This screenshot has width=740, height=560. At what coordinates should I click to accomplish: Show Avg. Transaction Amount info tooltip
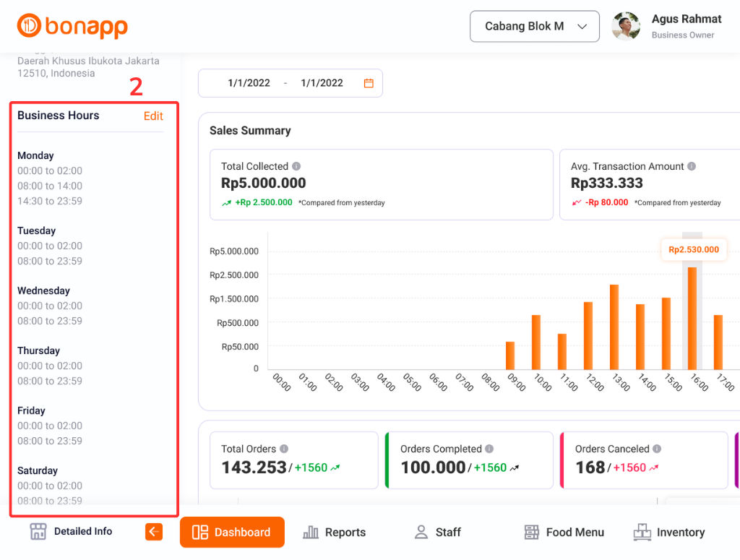coord(692,166)
